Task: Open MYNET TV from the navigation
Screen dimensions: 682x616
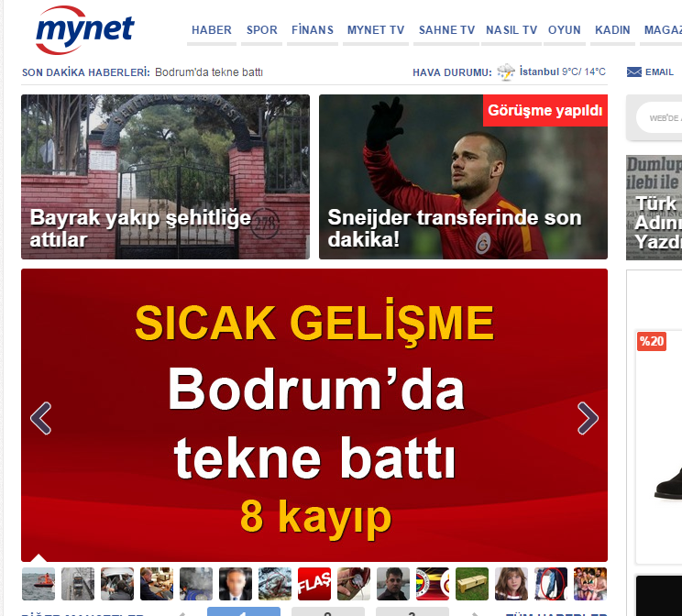Action: (376, 30)
